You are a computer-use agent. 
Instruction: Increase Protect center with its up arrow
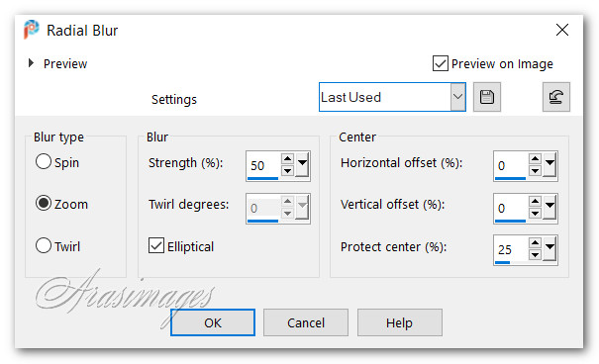pos(535,242)
